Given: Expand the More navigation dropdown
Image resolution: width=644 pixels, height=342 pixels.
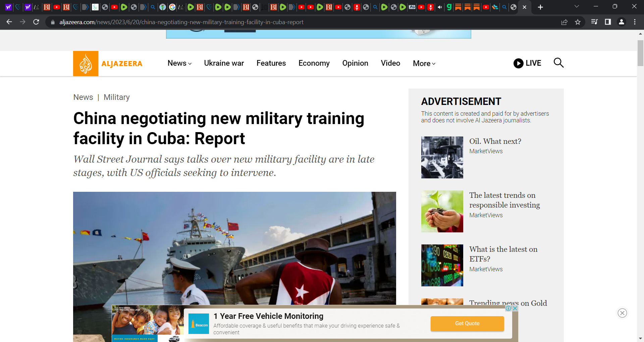Looking at the screenshot, I should (x=424, y=63).
